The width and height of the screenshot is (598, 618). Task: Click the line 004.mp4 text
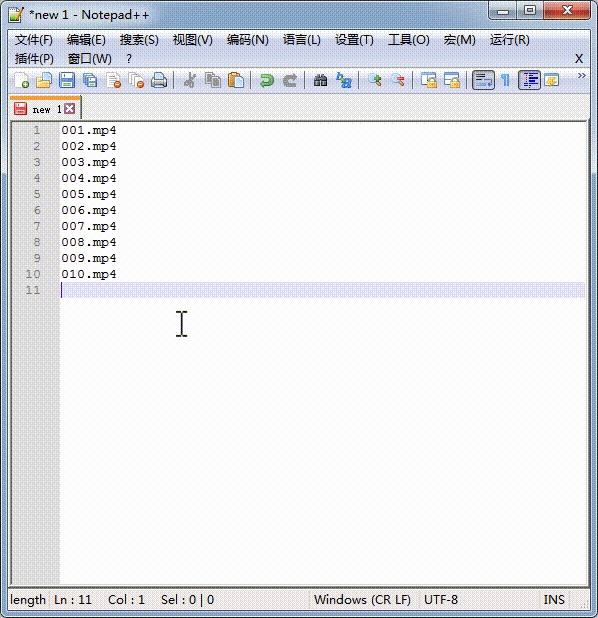[x=89, y=179]
